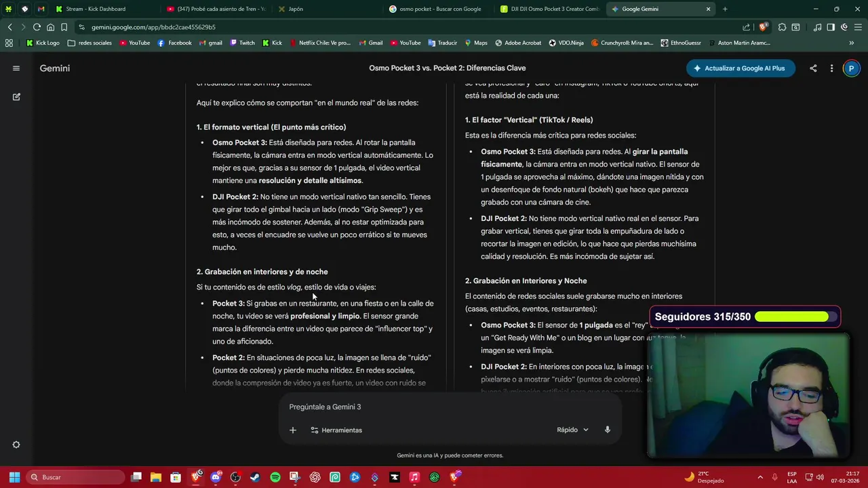Image resolution: width=868 pixels, height=488 pixels.
Task: Open File Explorer from the taskbar
Action: 156,477
